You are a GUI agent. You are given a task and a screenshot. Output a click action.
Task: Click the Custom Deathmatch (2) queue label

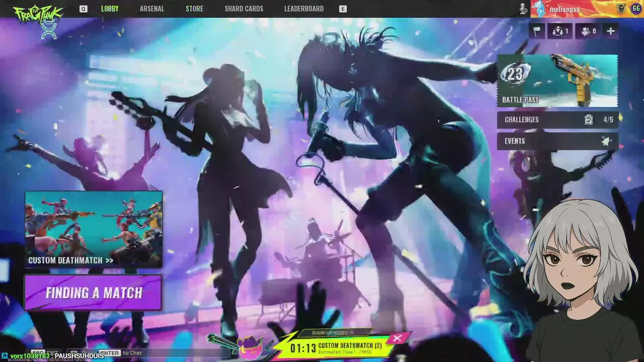pyautogui.click(x=350, y=345)
